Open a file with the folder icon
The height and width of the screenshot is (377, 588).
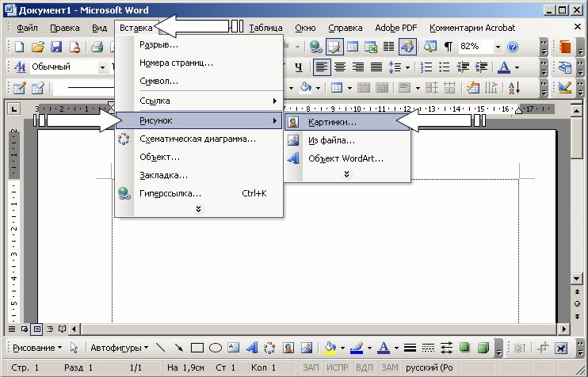(38, 47)
